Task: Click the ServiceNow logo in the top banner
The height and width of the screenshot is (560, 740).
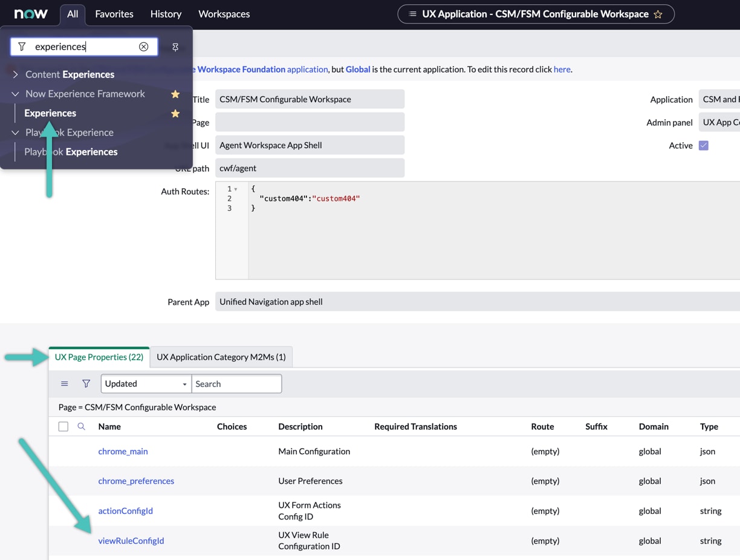Action: pyautogui.click(x=30, y=14)
